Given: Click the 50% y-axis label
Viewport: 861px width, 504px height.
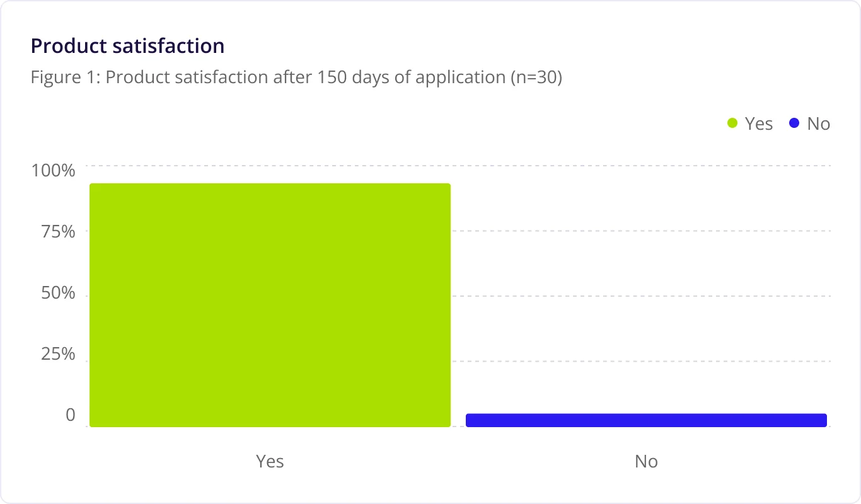Looking at the screenshot, I should [58, 293].
